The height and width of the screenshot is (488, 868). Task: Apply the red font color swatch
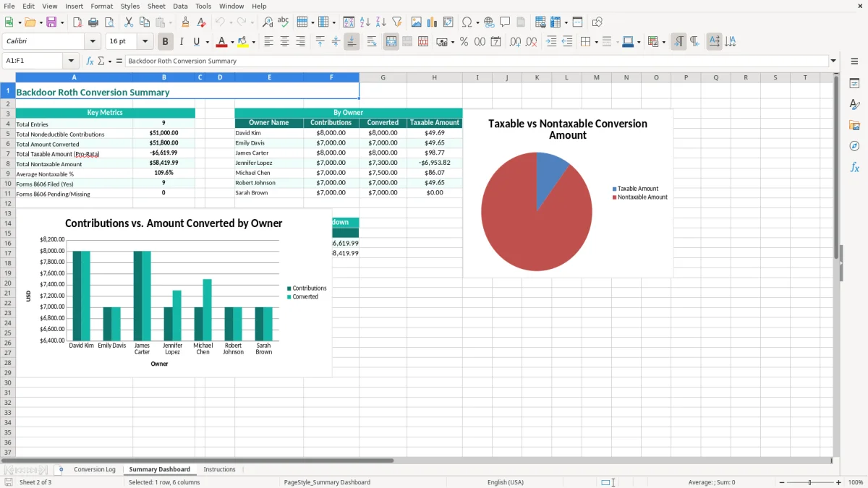pos(222,42)
